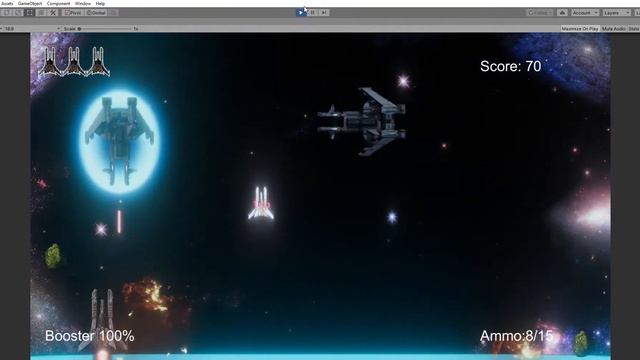The image size is (640, 360).
Task: Click the large gray enemy ship
Action: (x=362, y=121)
